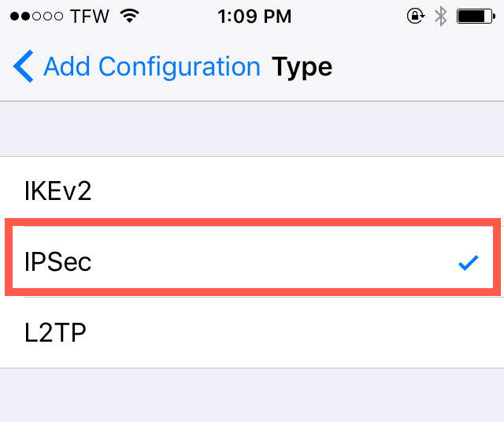
Task: Tap empty area right of L2TP row
Action: click(x=296, y=333)
